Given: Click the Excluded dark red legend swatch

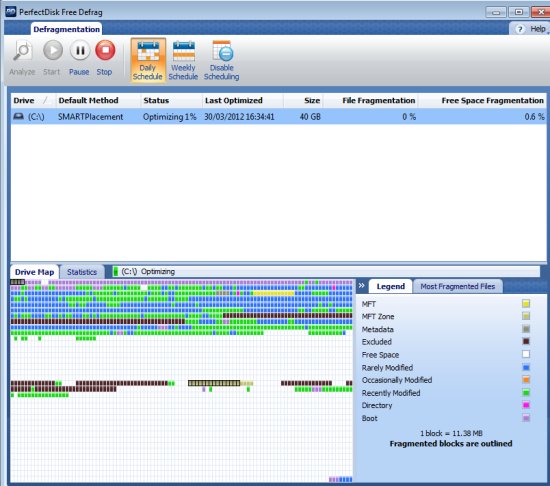Looking at the screenshot, I should (x=526, y=342).
